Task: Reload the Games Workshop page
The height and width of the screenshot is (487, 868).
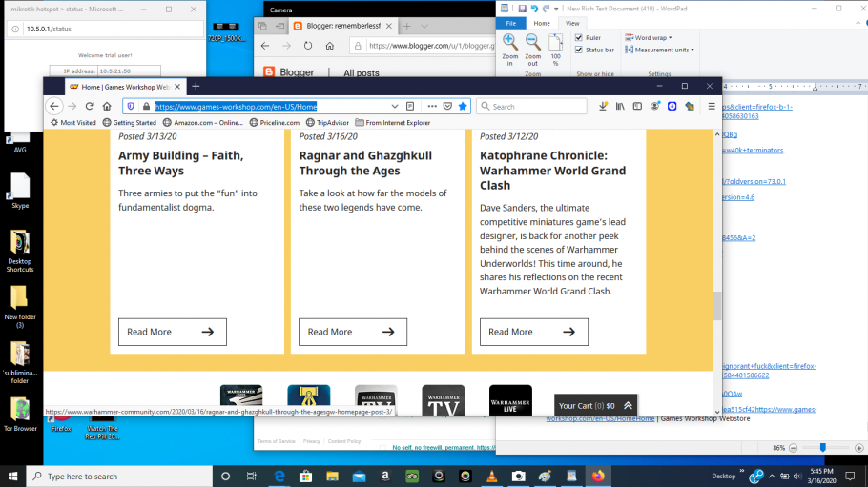Action: tap(90, 106)
